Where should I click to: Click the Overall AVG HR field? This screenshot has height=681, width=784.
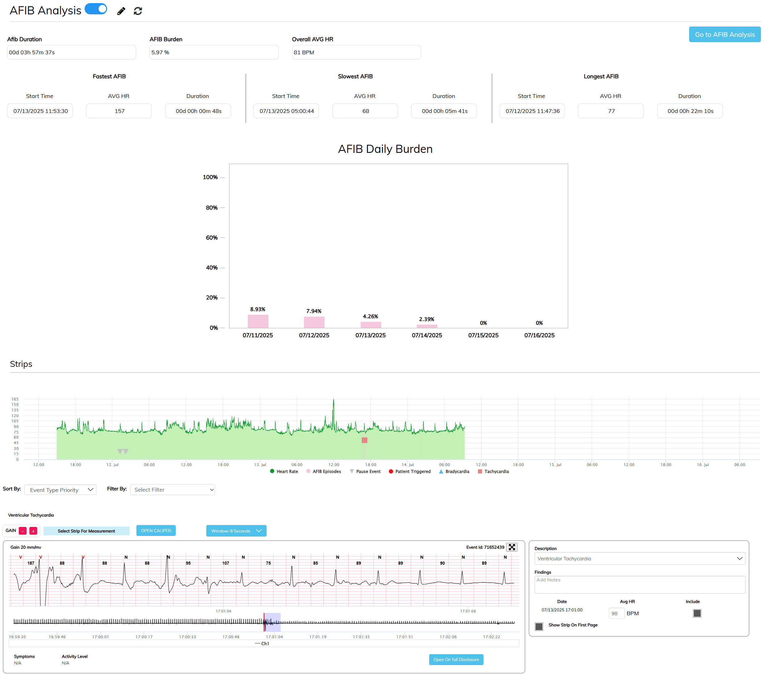(356, 52)
